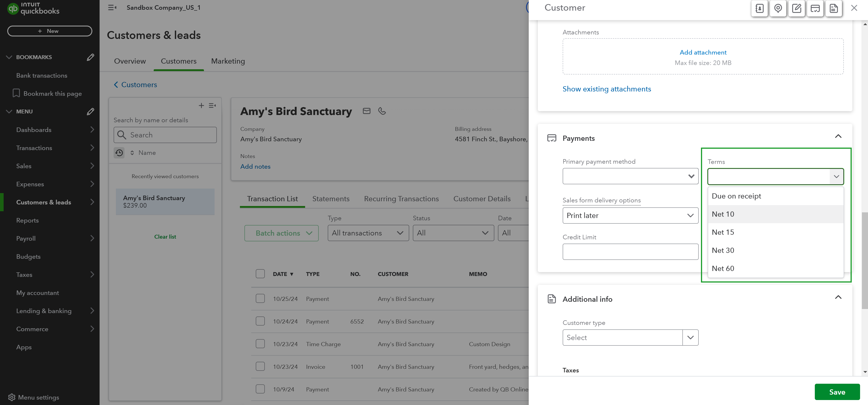The width and height of the screenshot is (868, 405).
Task: Select all transactions via header checkbox
Action: click(x=260, y=274)
